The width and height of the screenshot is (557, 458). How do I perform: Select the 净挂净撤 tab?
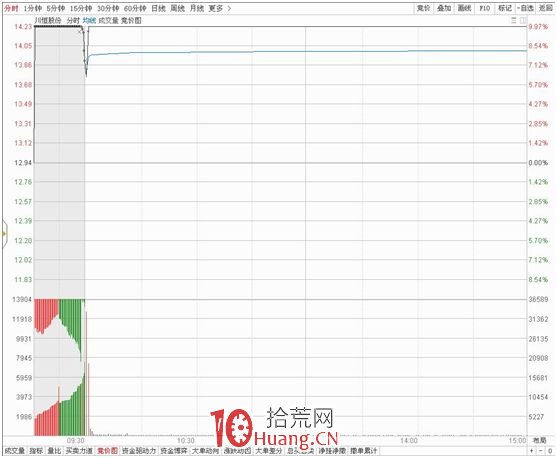tap(332, 451)
